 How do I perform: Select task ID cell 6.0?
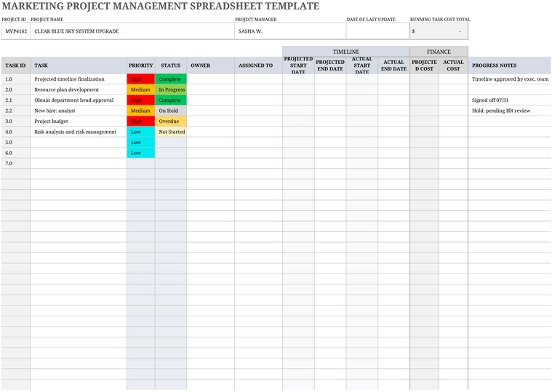point(15,153)
